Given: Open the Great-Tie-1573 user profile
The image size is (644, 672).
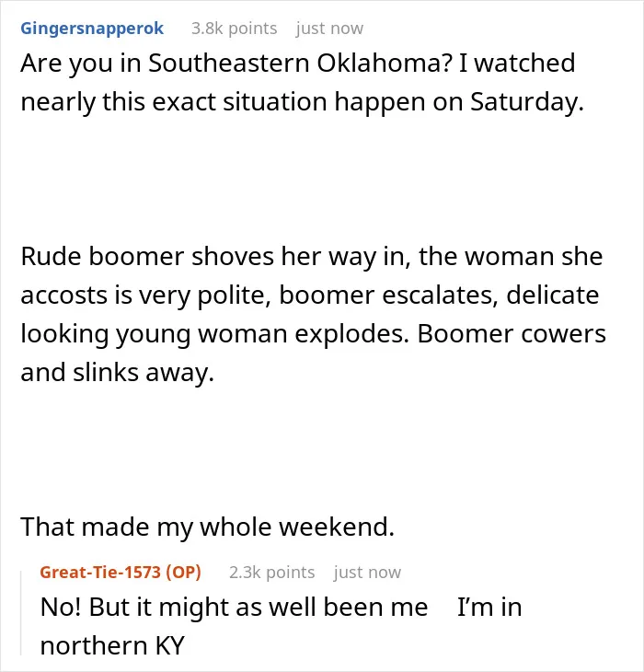Looking at the screenshot, I should coord(102,573).
